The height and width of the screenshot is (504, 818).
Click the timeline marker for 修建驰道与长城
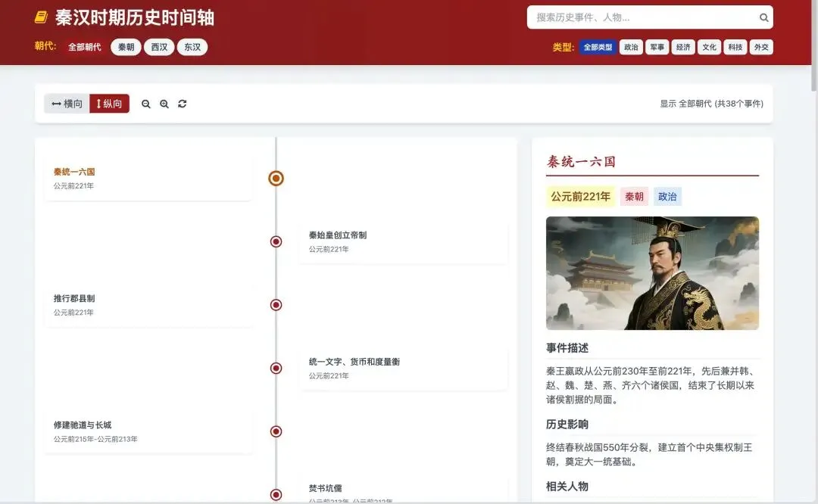(276, 431)
